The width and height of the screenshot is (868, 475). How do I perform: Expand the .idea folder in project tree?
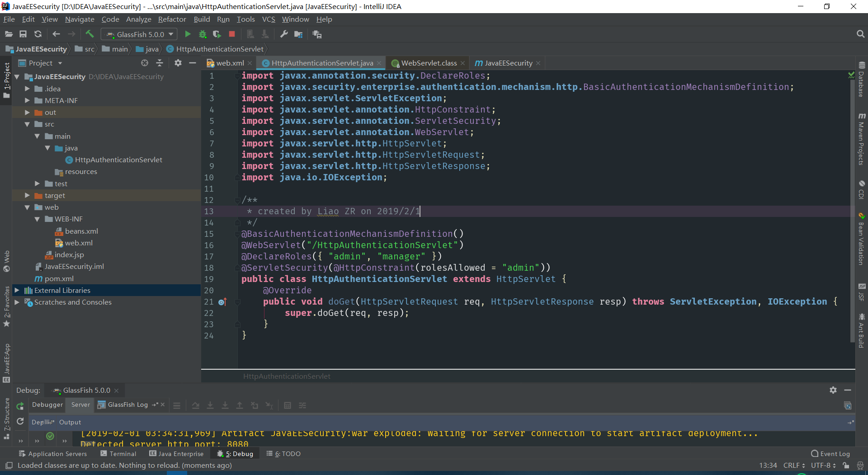[x=27, y=89]
